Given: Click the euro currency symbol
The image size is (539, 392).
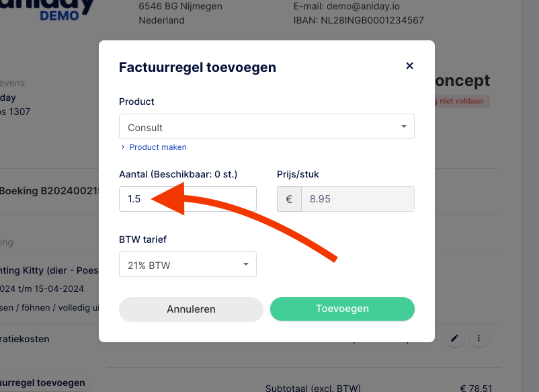Looking at the screenshot, I should tap(289, 199).
